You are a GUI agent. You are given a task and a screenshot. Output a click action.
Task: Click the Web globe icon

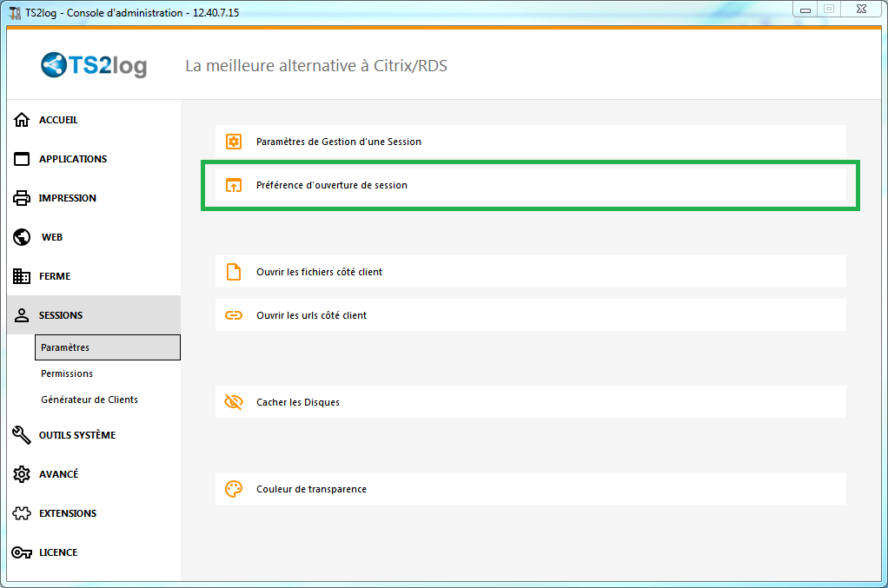tap(22, 237)
